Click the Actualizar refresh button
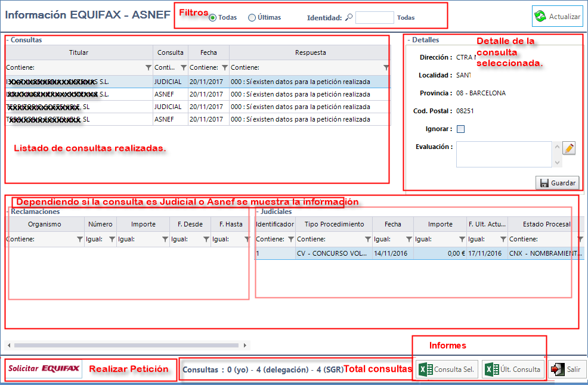Screen dimensions: 588x385 (558, 17)
